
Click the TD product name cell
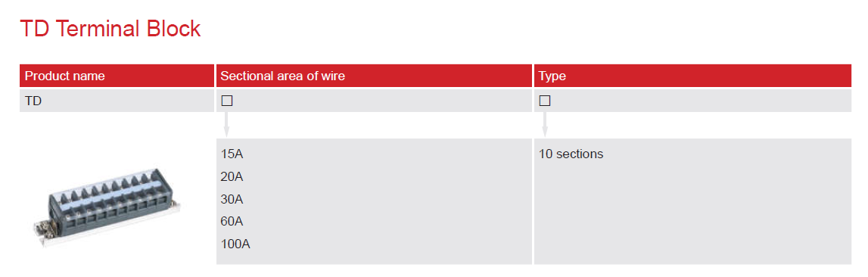tap(117, 101)
